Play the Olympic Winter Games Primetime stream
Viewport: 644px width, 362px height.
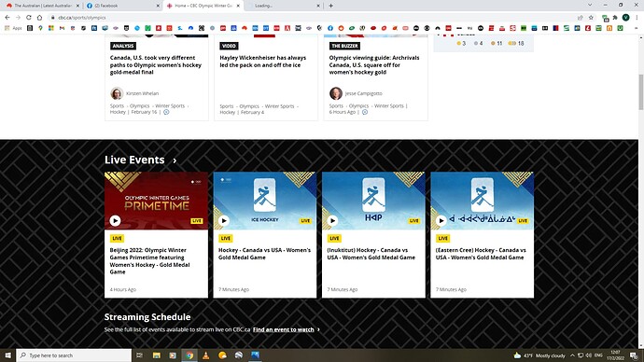tap(115, 220)
